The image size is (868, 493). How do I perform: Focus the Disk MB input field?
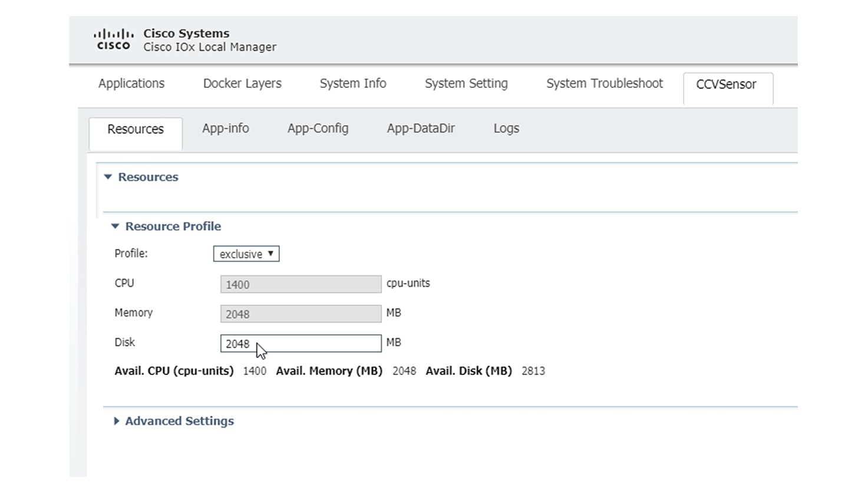pos(301,343)
